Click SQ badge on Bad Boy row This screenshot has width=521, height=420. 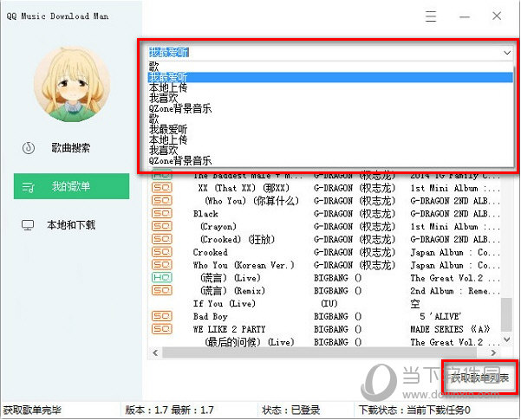pyautogui.click(x=162, y=316)
